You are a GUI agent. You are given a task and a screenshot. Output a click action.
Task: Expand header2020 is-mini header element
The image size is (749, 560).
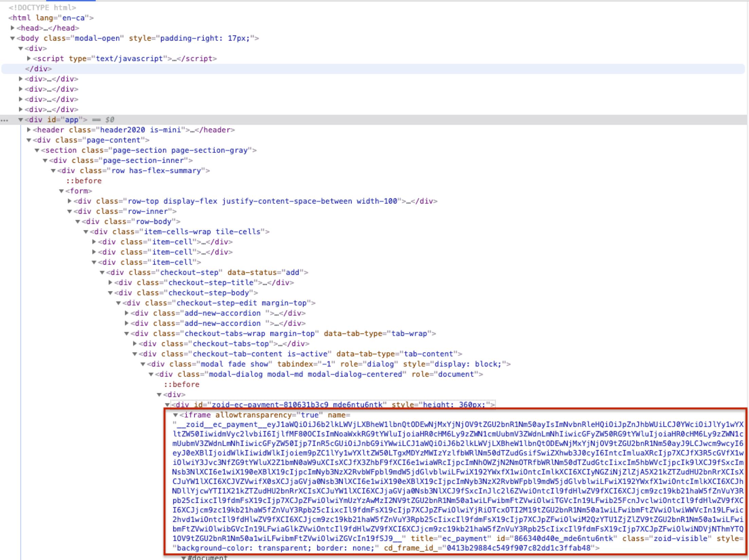click(x=29, y=130)
